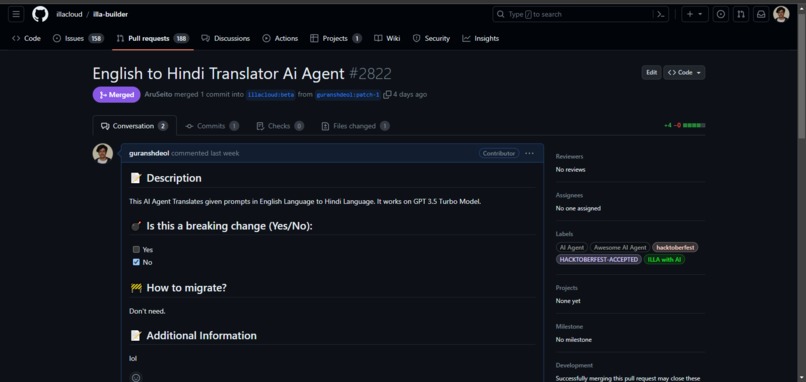The height and width of the screenshot is (382, 806).
Task: Toggle the checked No checkbox
Action: [136, 262]
